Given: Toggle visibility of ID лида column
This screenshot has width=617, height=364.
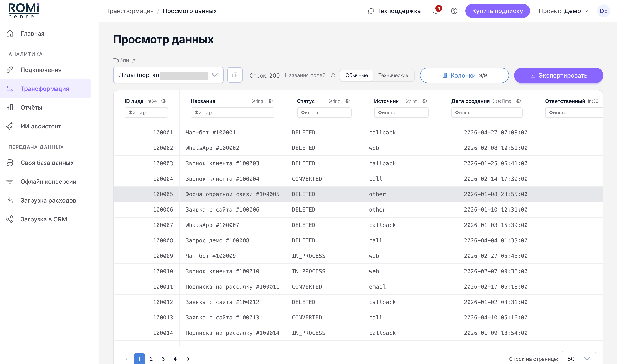Looking at the screenshot, I should click(x=164, y=101).
